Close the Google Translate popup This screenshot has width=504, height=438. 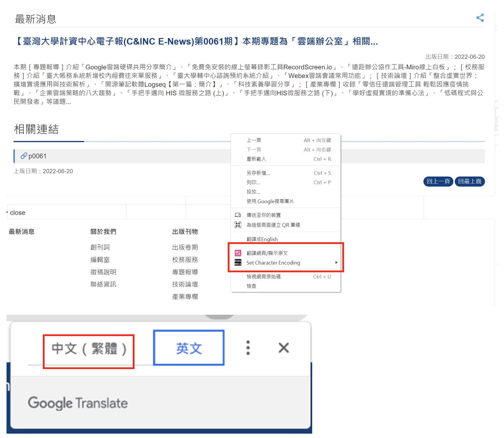[284, 348]
